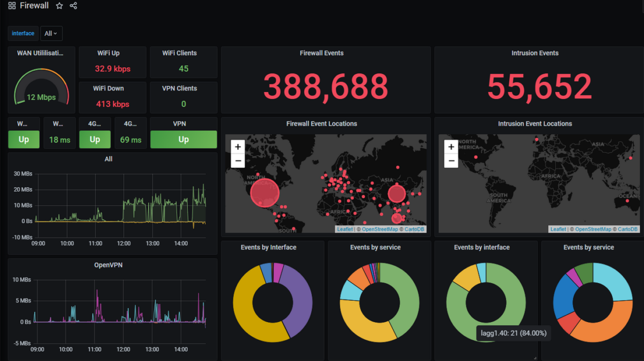The height and width of the screenshot is (361, 644).
Task: Click the WAN Utilisation gauge
Action: [41, 87]
